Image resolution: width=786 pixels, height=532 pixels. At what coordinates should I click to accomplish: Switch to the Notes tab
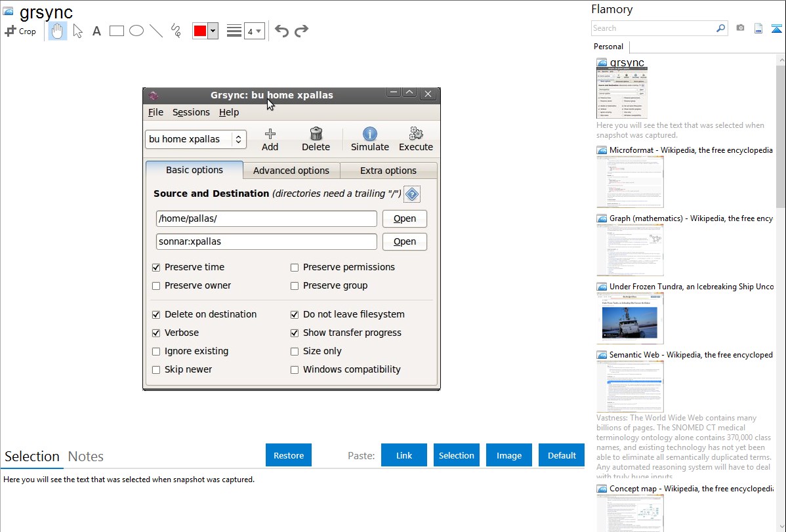(86, 457)
